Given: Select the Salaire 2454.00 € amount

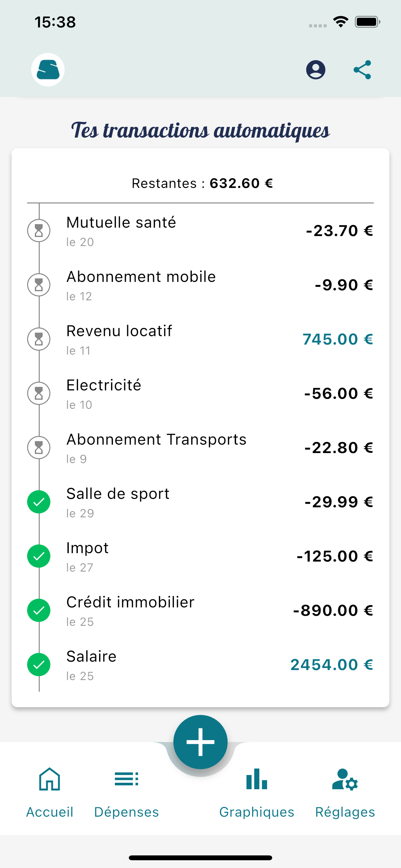Looking at the screenshot, I should (x=332, y=665).
